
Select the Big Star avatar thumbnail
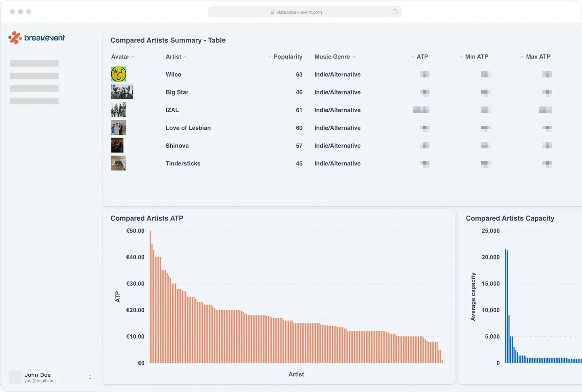(122, 92)
